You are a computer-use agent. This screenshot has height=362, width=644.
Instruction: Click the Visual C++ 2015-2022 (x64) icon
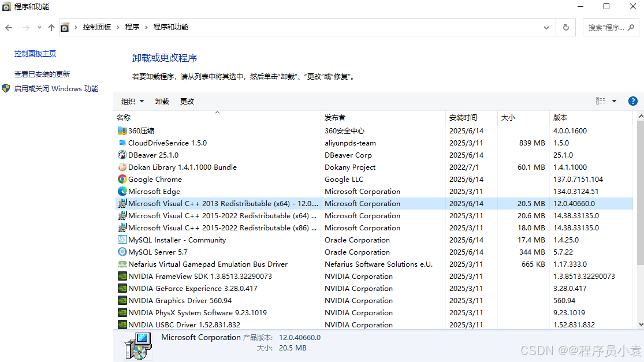pyautogui.click(x=122, y=215)
